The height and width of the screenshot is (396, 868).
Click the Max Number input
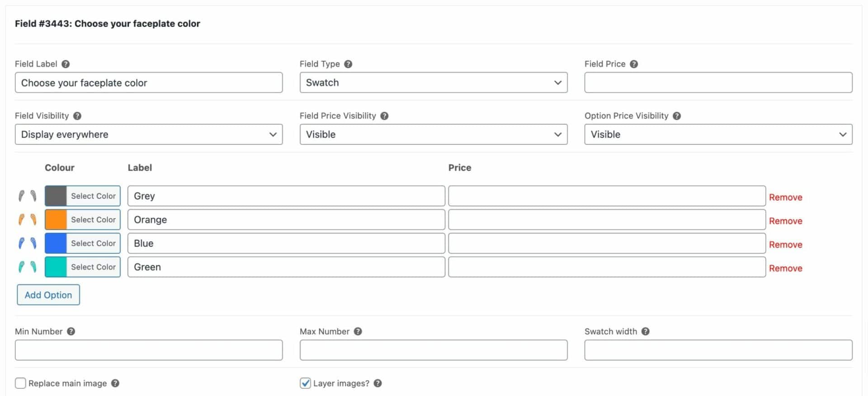coord(434,350)
